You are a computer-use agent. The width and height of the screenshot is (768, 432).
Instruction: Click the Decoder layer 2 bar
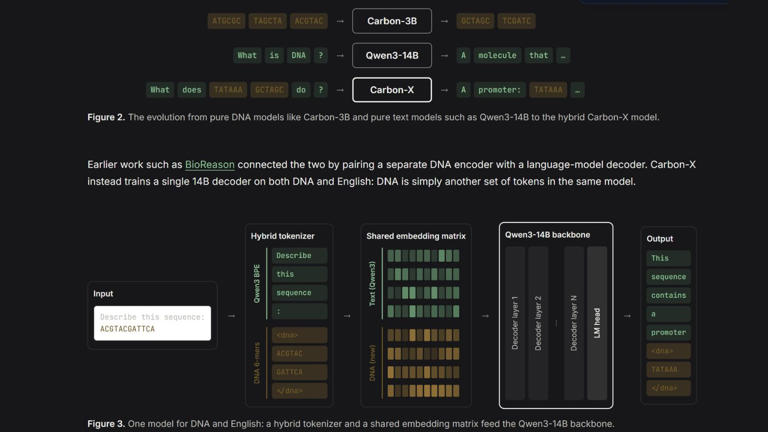[x=538, y=323]
